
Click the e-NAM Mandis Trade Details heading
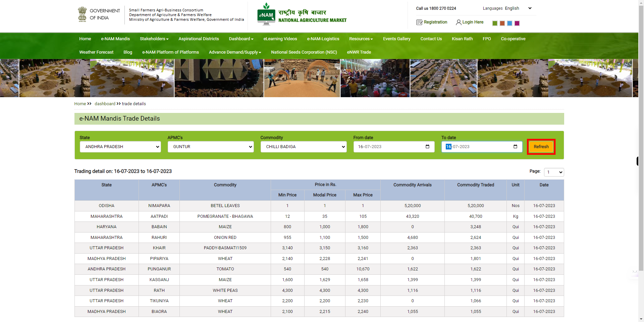tap(119, 119)
